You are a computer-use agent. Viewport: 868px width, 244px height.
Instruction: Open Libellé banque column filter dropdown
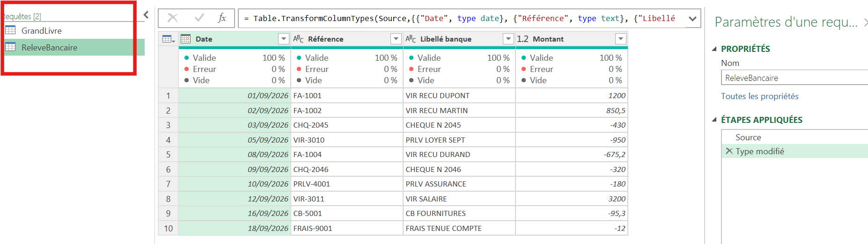pyautogui.click(x=508, y=39)
